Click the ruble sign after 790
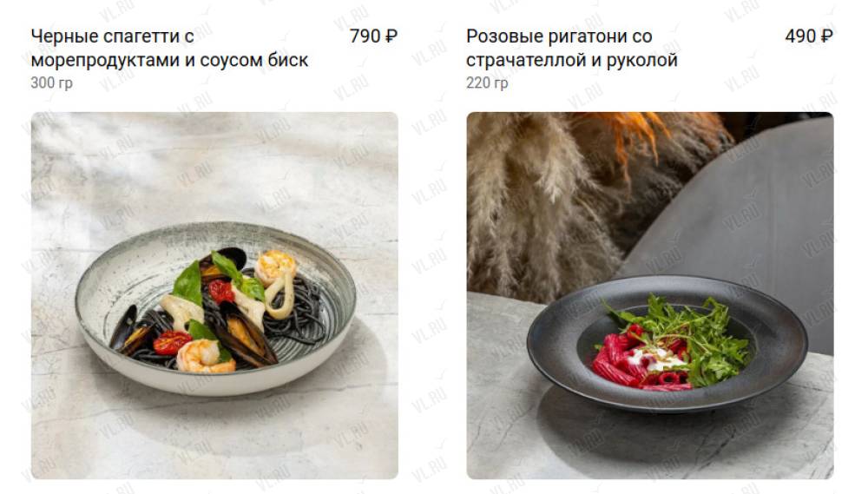The width and height of the screenshot is (868, 494). tap(391, 36)
